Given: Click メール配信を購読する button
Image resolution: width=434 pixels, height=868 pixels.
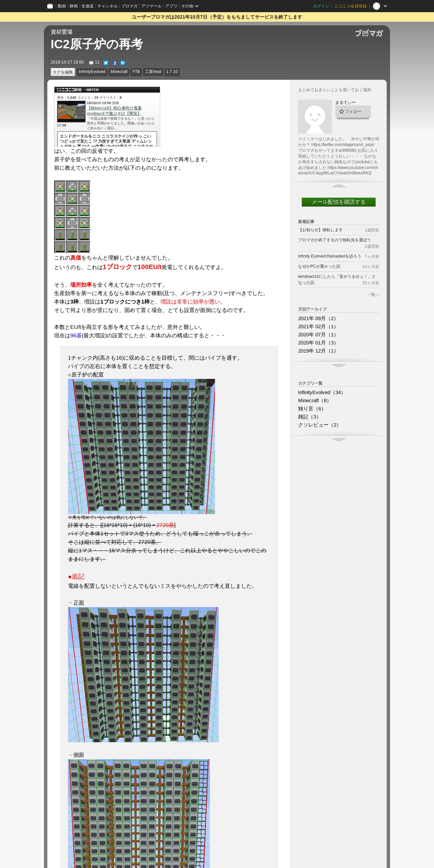Looking at the screenshot, I should coord(339,202).
